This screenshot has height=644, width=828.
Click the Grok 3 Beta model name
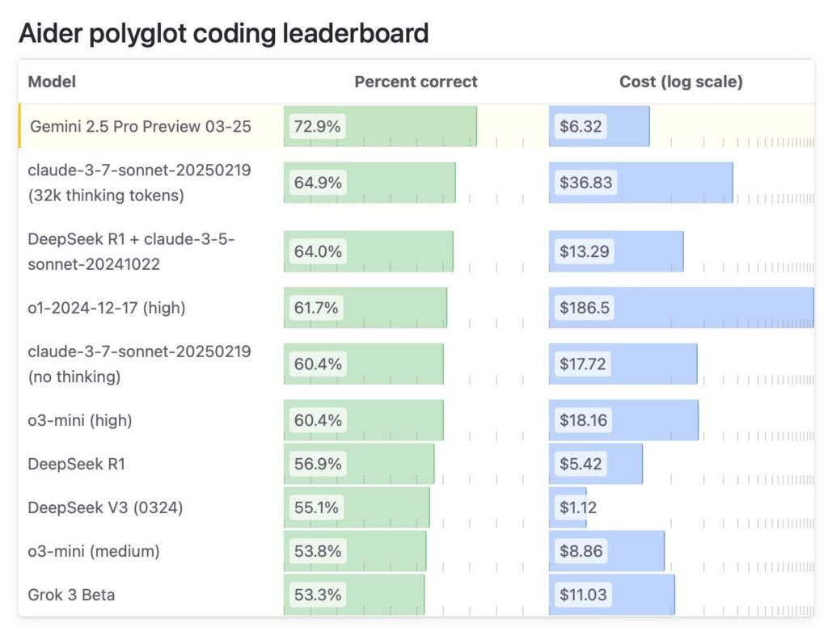[71, 595]
